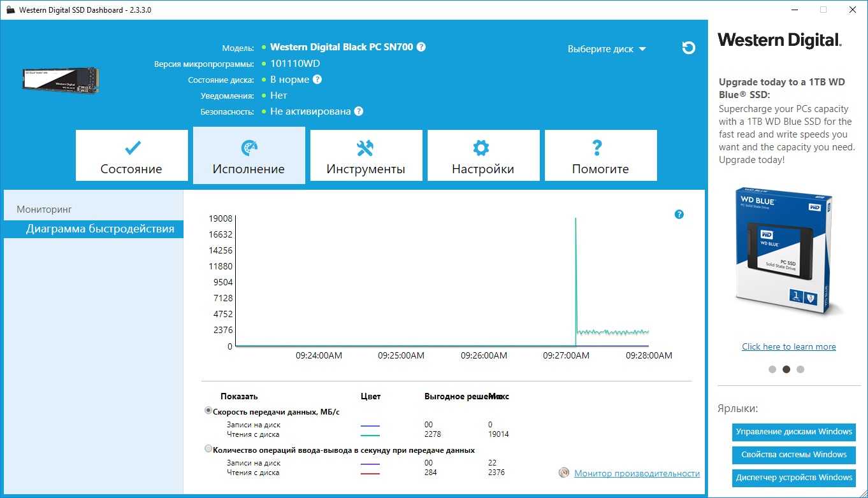Viewport: 868px width, 498px height.
Task: Click the 'Click here to learn more' link
Action: click(x=788, y=346)
